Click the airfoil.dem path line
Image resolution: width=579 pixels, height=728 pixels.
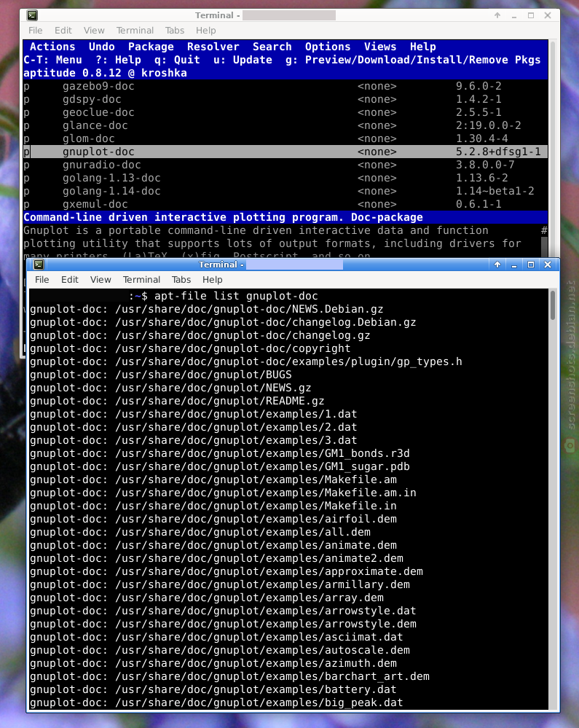coord(213,519)
